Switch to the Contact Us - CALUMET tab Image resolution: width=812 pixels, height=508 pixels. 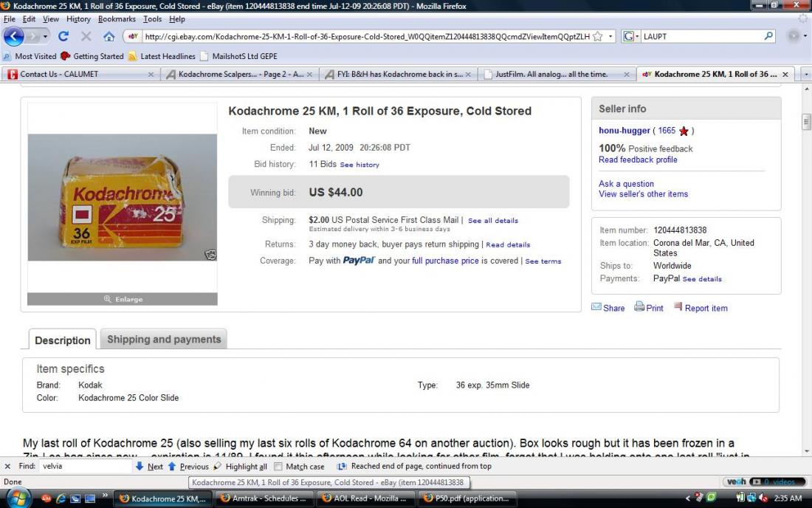click(80, 74)
